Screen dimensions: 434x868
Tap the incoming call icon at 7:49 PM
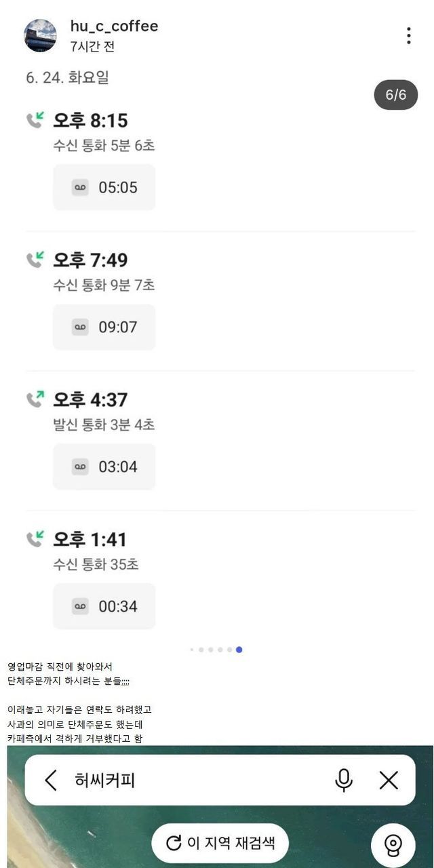[x=35, y=260]
